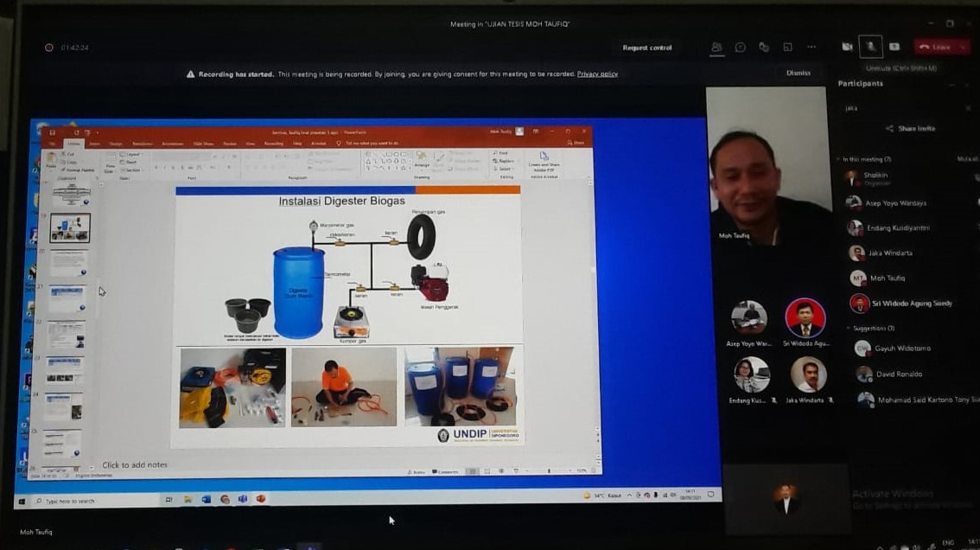Click the slide title 'Instalasi Digester Biogas'

(x=341, y=201)
